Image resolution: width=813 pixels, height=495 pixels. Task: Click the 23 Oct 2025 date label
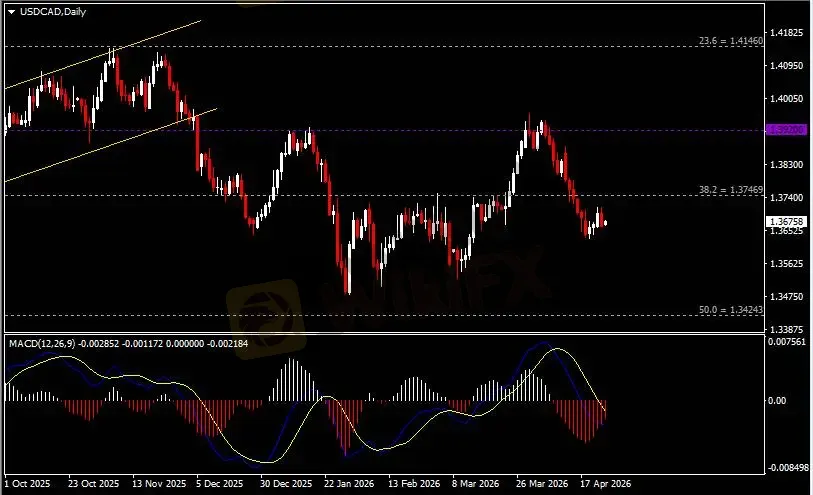coord(93,483)
